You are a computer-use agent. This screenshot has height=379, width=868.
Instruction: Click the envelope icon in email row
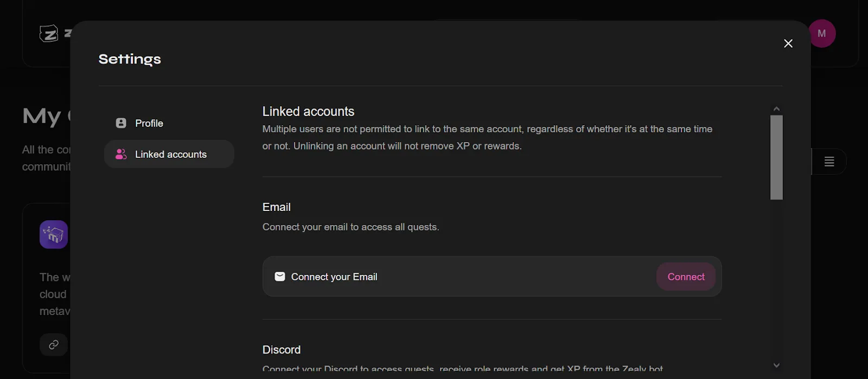click(280, 277)
